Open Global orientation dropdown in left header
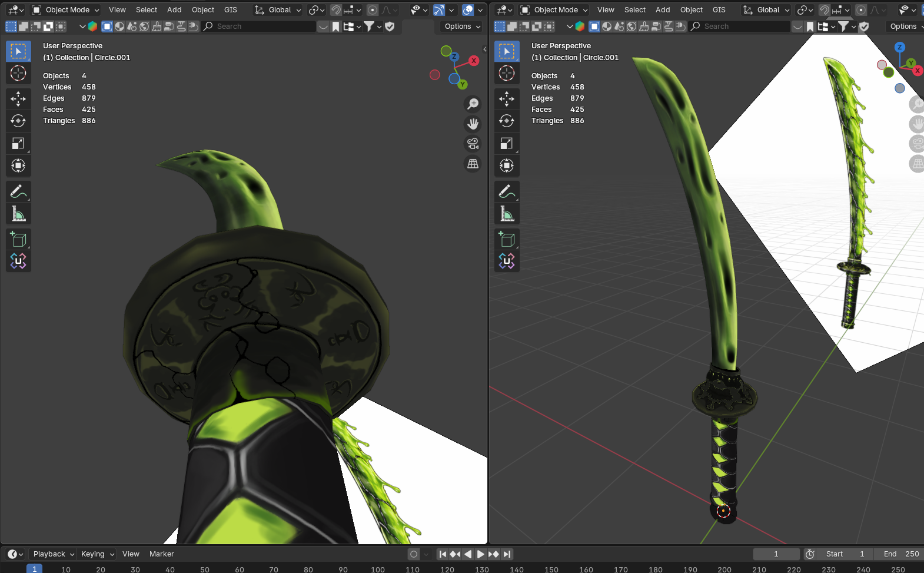Screen dimensions: 924x573 pyautogui.click(x=278, y=10)
